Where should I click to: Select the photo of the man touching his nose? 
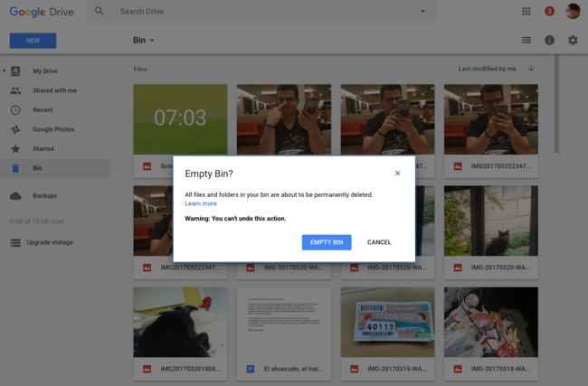(284, 119)
